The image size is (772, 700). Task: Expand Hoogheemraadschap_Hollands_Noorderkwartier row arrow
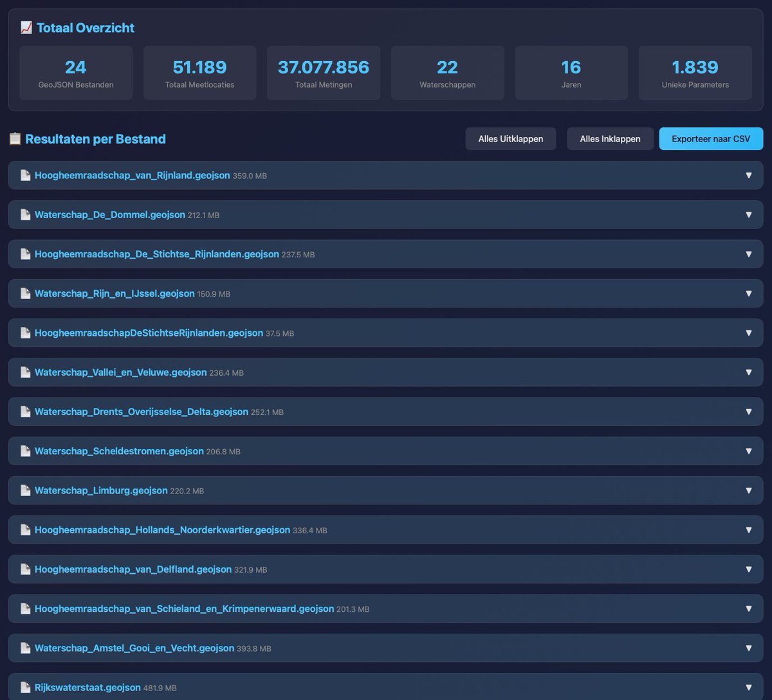coord(748,530)
